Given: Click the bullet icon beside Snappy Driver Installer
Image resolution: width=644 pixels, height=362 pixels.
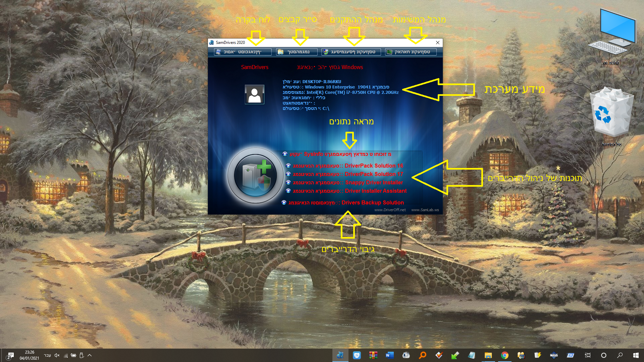Looking at the screenshot, I should pos(288,182).
